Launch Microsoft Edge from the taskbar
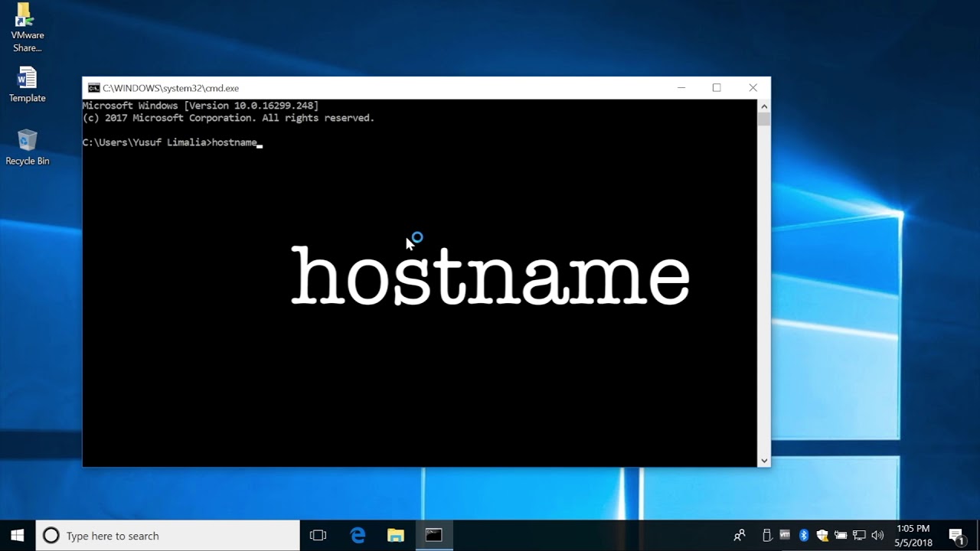 (357, 533)
